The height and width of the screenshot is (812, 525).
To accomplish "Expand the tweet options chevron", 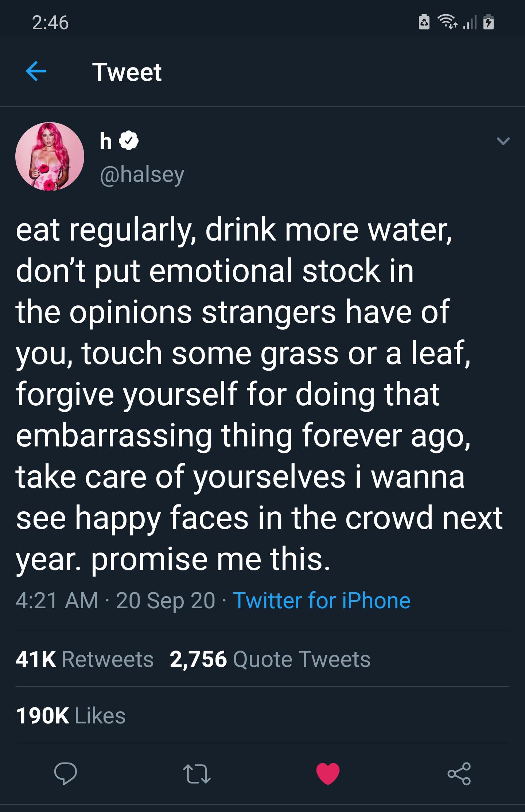I will (x=503, y=141).
